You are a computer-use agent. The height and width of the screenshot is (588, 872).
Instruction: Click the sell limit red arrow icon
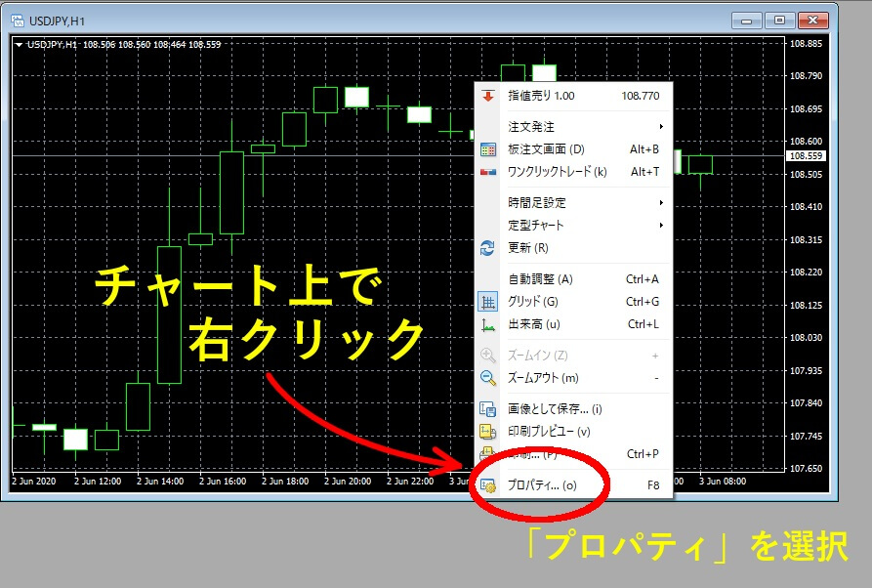(x=488, y=96)
